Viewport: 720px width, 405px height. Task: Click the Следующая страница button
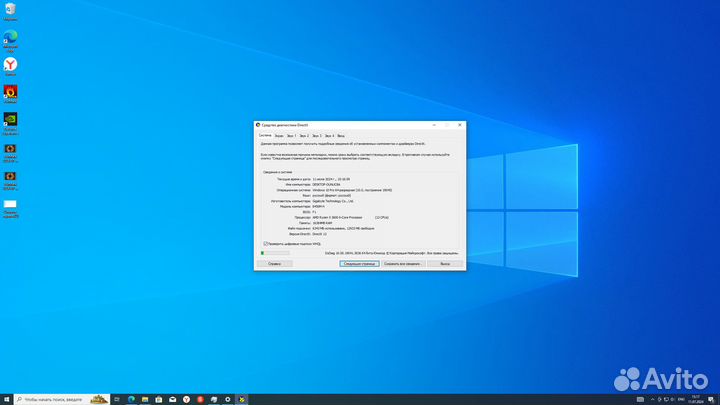click(360, 264)
